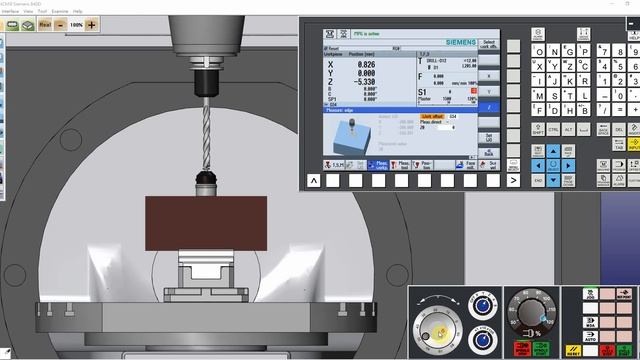Click the green loop icon in the toolbar
The height and width of the screenshot is (360, 640).
12,25
